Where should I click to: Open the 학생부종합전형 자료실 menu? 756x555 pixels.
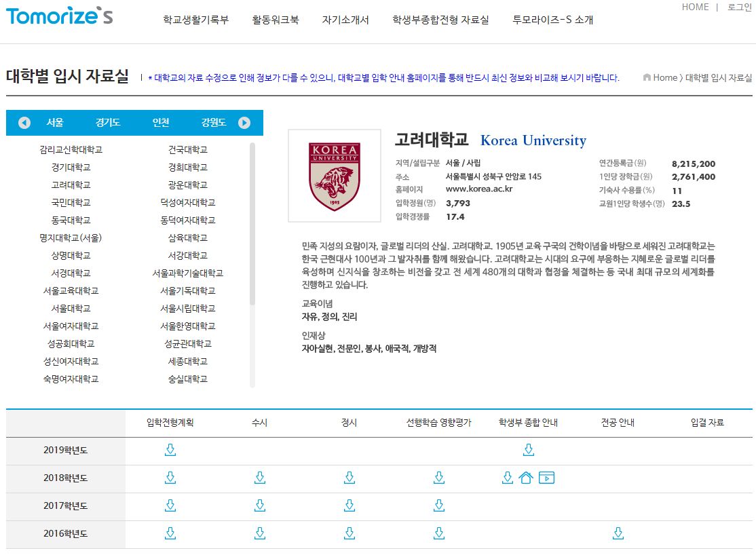pyautogui.click(x=440, y=20)
